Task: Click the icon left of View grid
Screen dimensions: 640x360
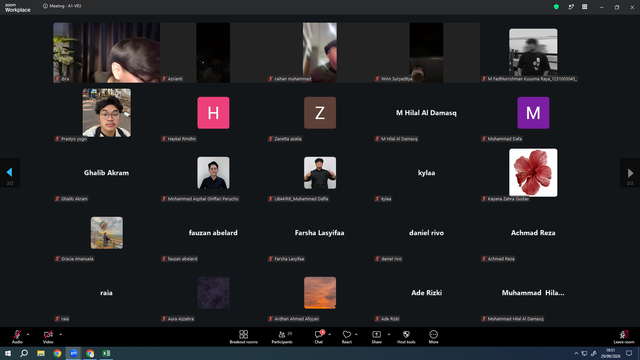Action: pyautogui.click(x=571, y=7)
